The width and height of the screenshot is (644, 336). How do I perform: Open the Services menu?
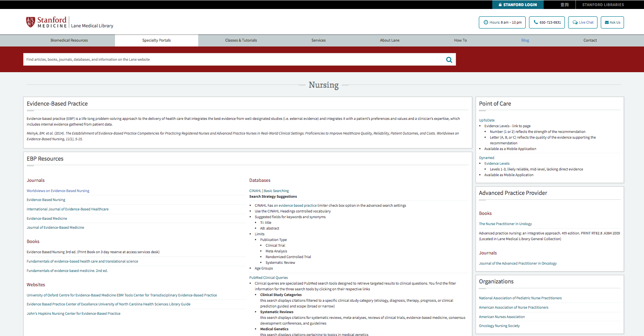[x=319, y=40]
